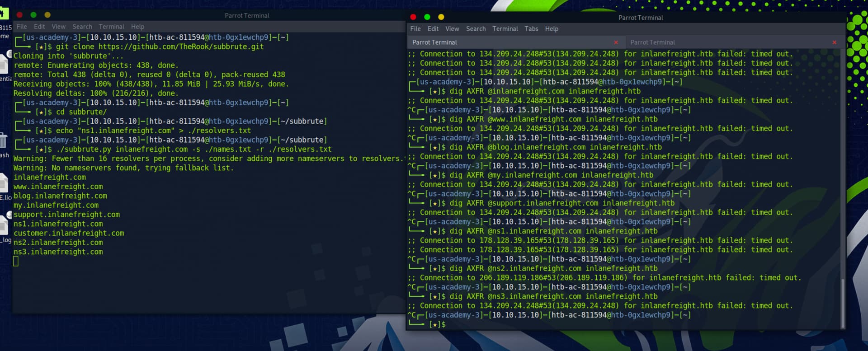
Task: Open the Help menu in the left terminal
Action: click(x=137, y=27)
